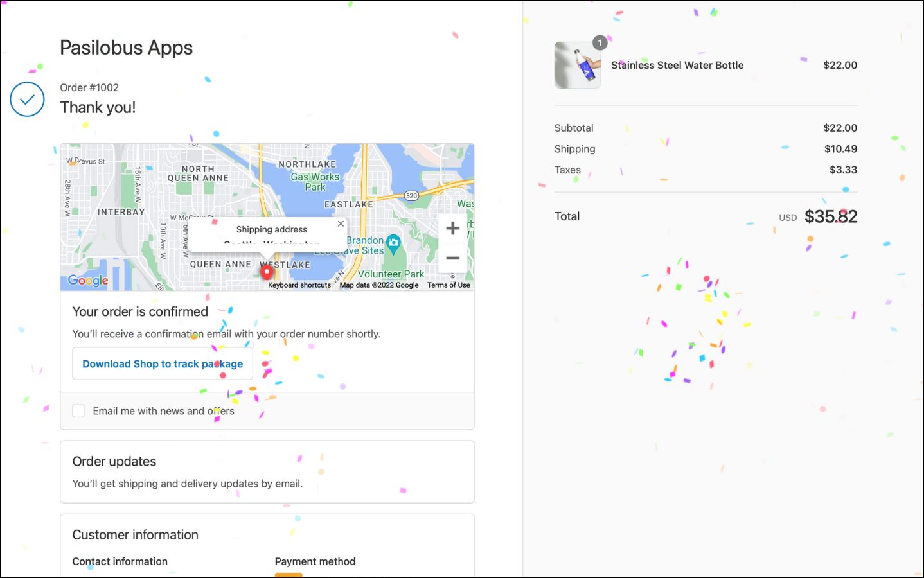
Task: Enable Email me with news and offers
Action: point(79,411)
